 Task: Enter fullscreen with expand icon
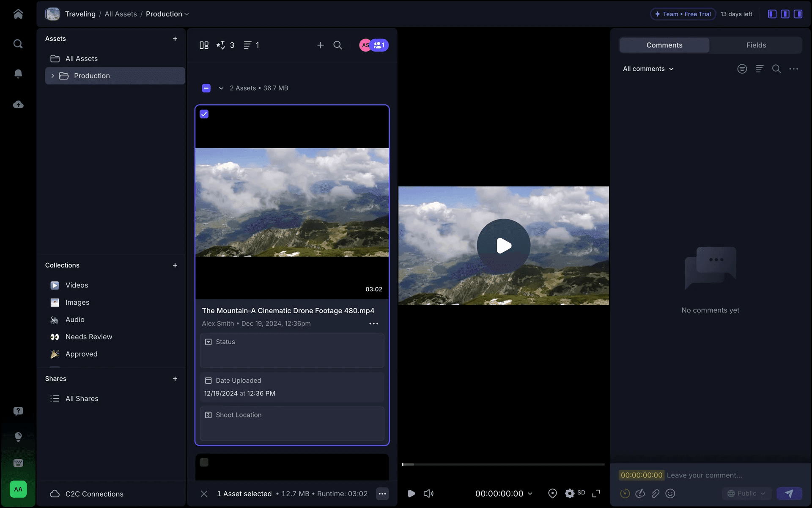pyautogui.click(x=596, y=493)
